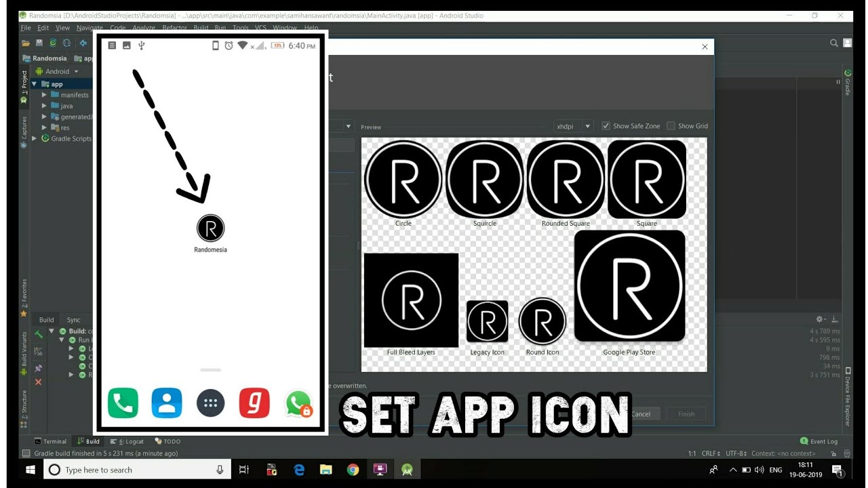The height and width of the screenshot is (488, 868).
Task: Click the Windows search box
Action: point(138,470)
